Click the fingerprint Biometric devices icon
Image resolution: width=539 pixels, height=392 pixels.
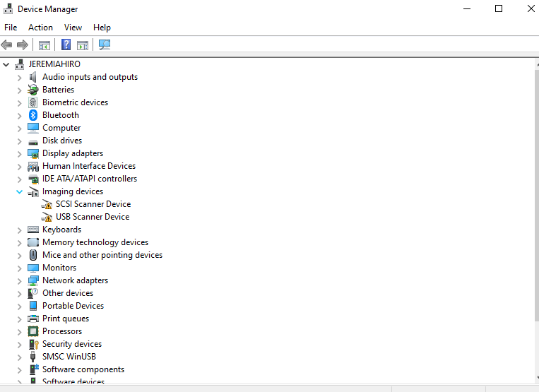33,102
